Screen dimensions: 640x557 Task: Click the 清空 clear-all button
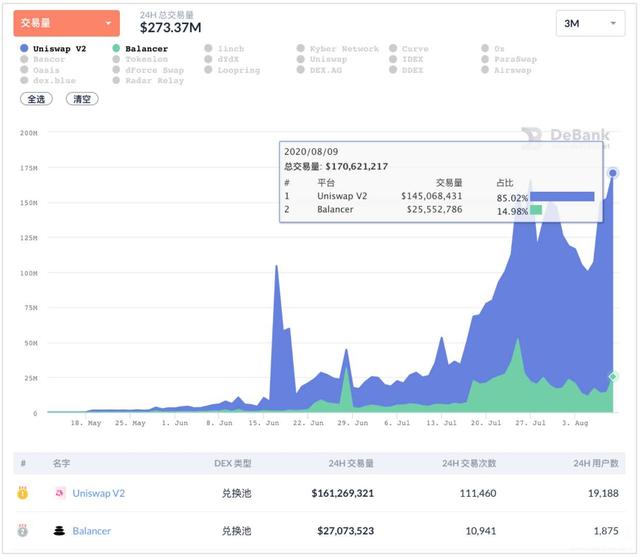82,99
